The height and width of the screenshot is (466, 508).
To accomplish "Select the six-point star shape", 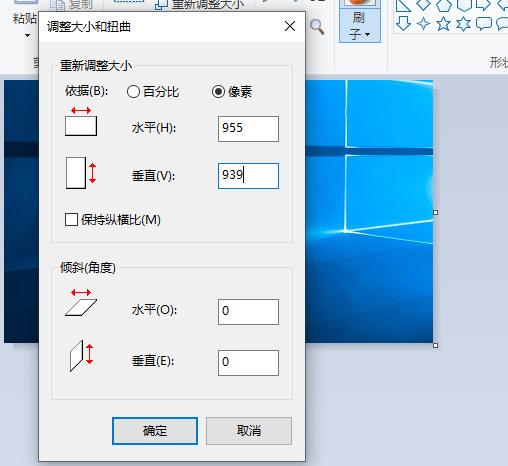I will 464,24.
